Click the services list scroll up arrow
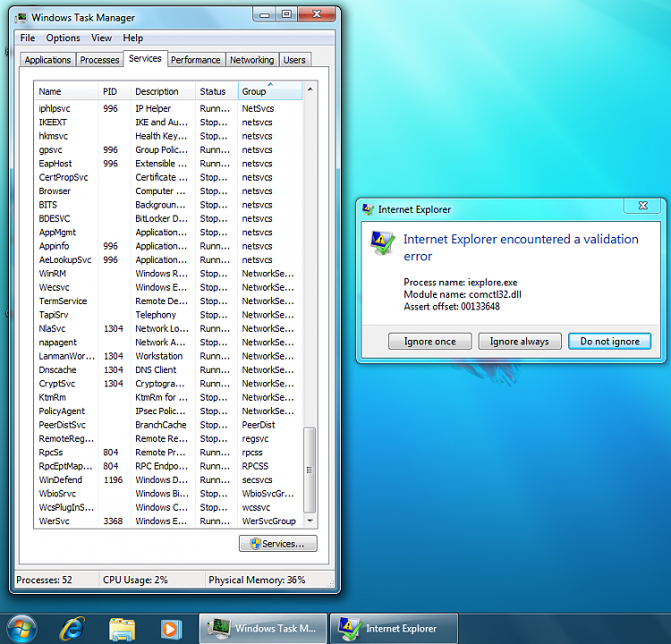 (310, 89)
